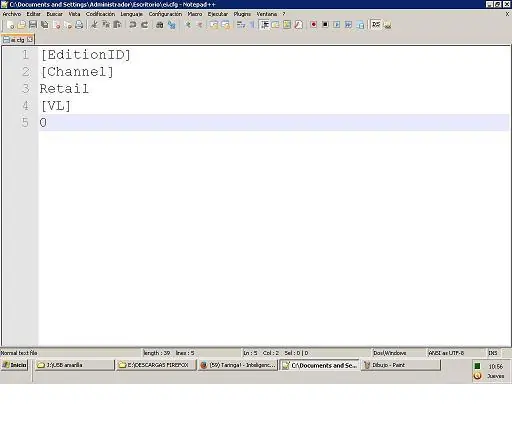The image size is (512, 437).
Task: Click the Close document toolbar icon
Action: [56, 25]
